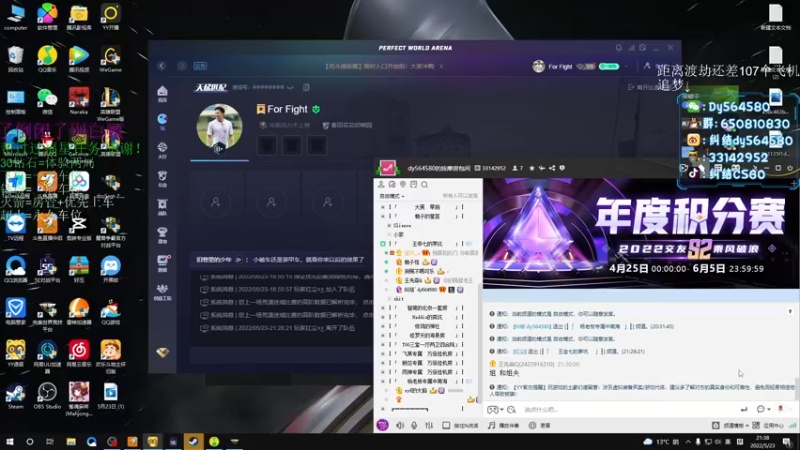Click the back arrow in Perfect World Arena
800x450 pixels.
coord(161,66)
